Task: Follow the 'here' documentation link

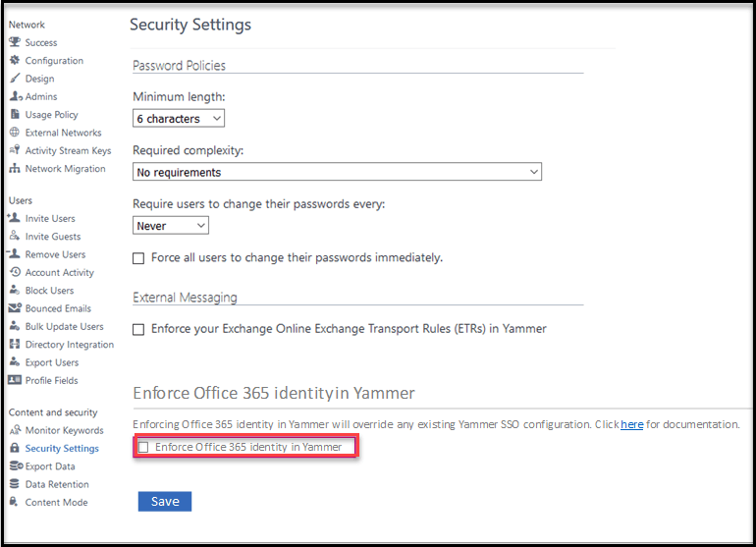Action: click(631, 424)
